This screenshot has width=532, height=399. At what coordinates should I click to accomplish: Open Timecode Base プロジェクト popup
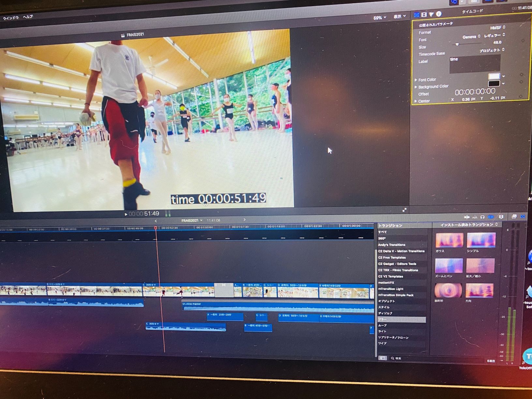[x=492, y=50]
